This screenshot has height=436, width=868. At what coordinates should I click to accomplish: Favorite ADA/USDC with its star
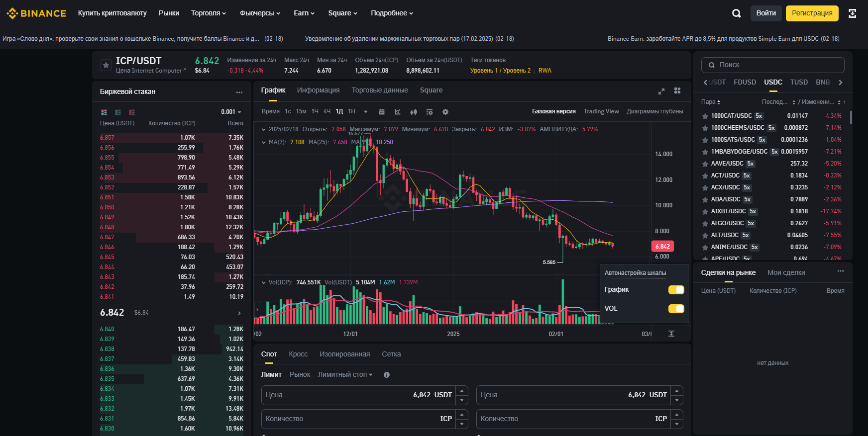click(x=705, y=200)
